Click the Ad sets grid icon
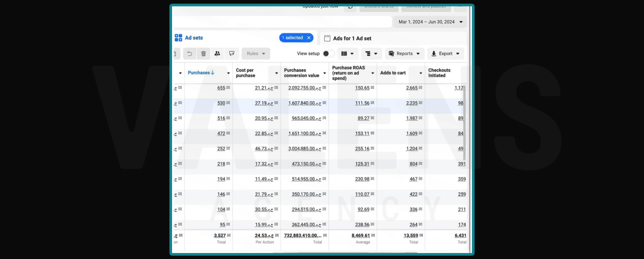Viewport: 644px width, 259px height. click(178, 38)
